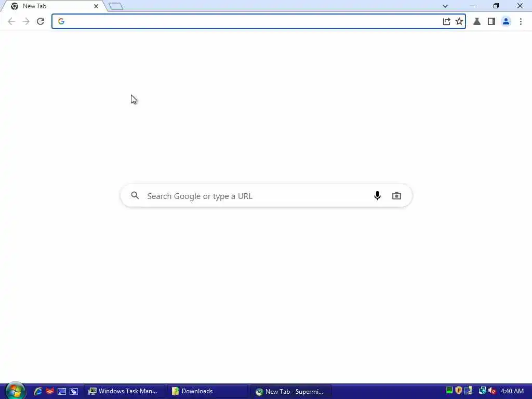
Task: Select New Tab - Supermium taskbar button
Action: click(291, 391)
